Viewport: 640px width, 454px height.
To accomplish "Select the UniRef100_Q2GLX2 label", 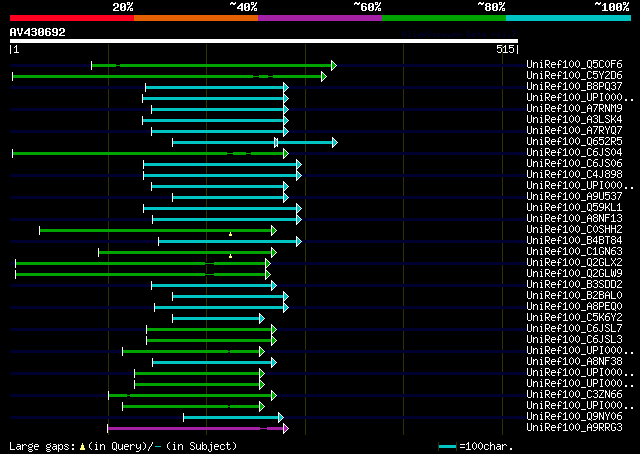I will pos(574,263).
